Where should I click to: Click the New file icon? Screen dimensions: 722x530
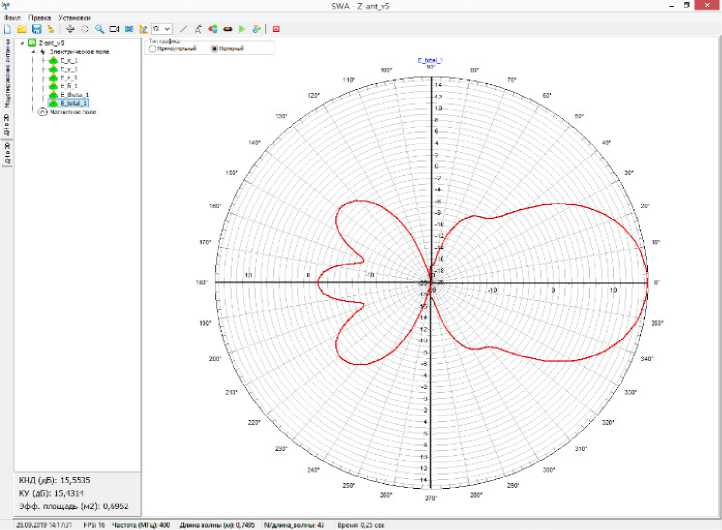7,29
